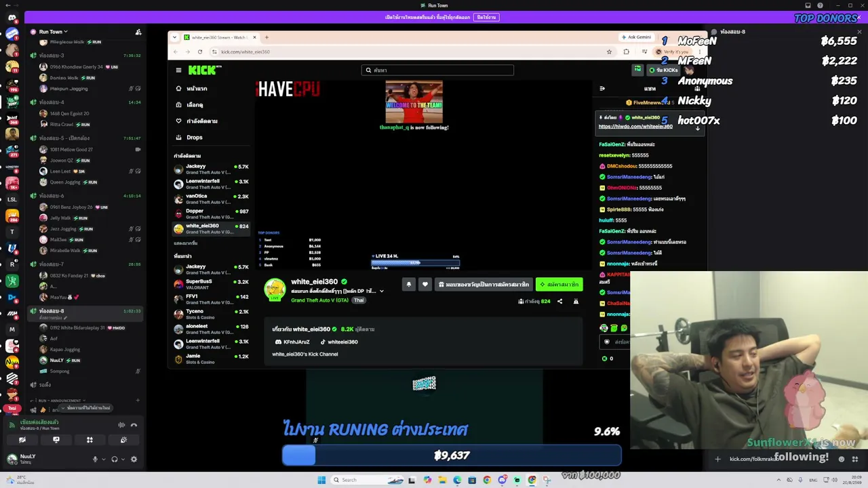Open vanOtica channel in sidebar

pyautogui.click(x=212, y=199)
